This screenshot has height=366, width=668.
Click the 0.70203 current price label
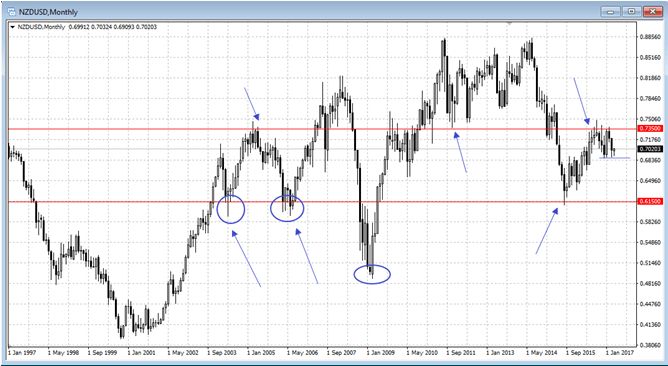pos(650,149)
